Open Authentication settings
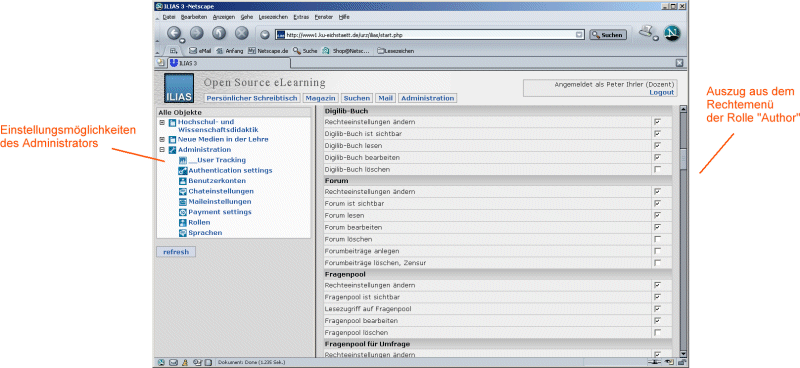This screenshot has height=368, width=800. 230,170
